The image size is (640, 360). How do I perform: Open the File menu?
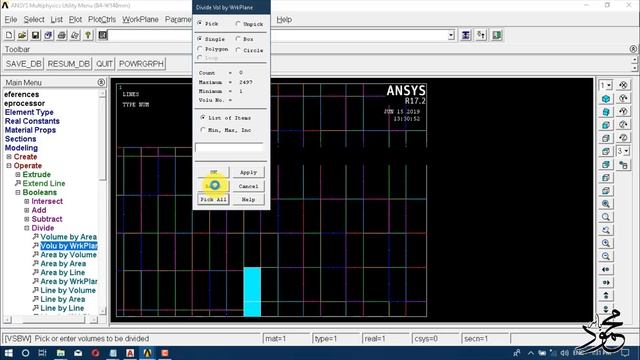(11, 20)
